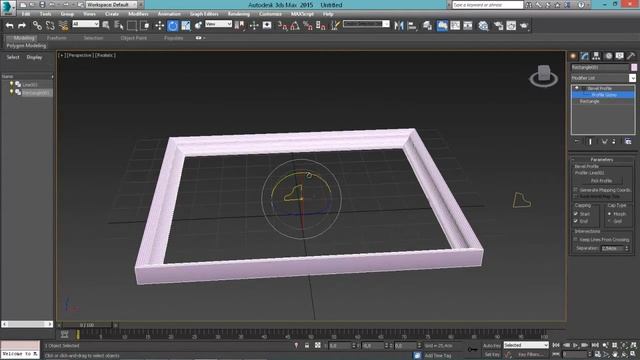Screen dimensions: 640x360
Task: Activate the Select and Rotate tool
Action: [173, 26]
